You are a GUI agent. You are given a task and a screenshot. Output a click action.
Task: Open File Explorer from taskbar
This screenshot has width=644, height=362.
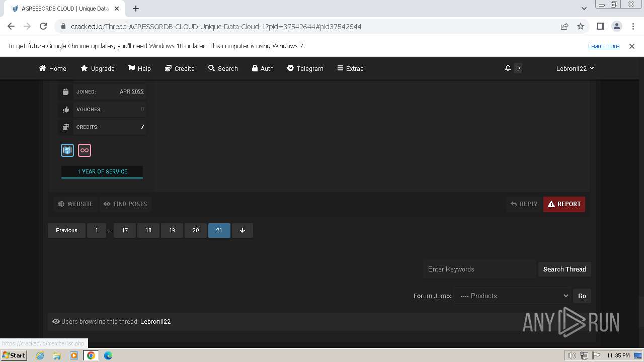tap(57, 355)
